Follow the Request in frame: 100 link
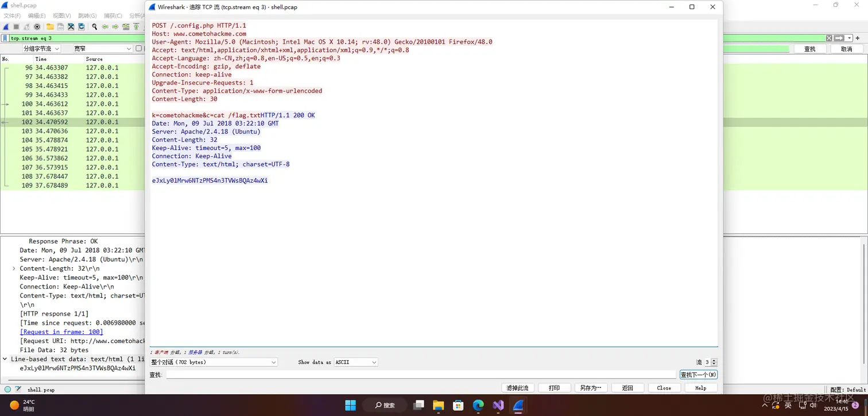The width and height of the screenshot is (868, 416). (61, 332)
